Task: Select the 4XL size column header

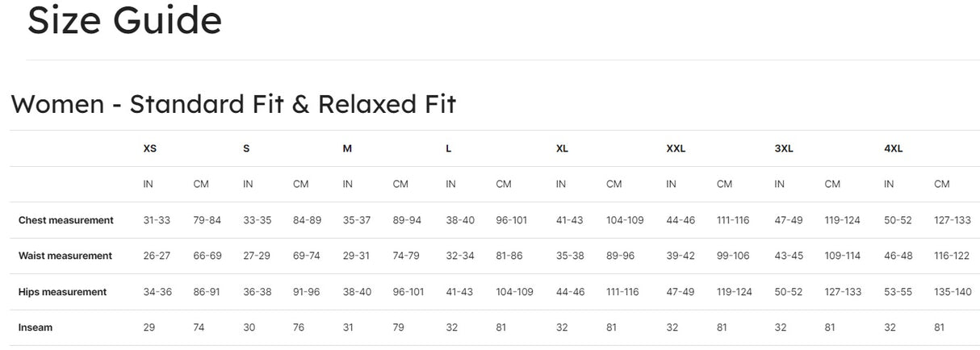Action: coord(894,148)
